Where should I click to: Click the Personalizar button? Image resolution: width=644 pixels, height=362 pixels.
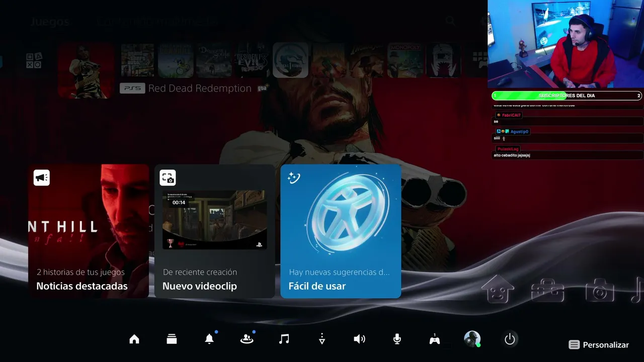click(599, 345)
